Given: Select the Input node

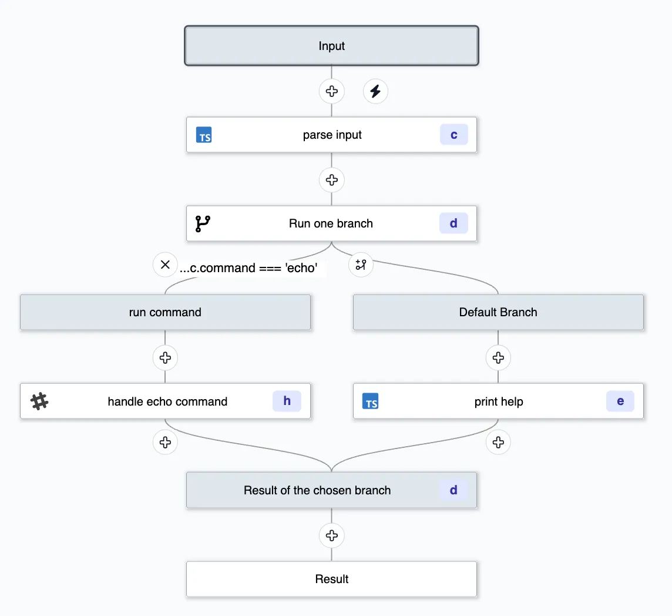Looking at the screenshot, I should click(332, 46).
